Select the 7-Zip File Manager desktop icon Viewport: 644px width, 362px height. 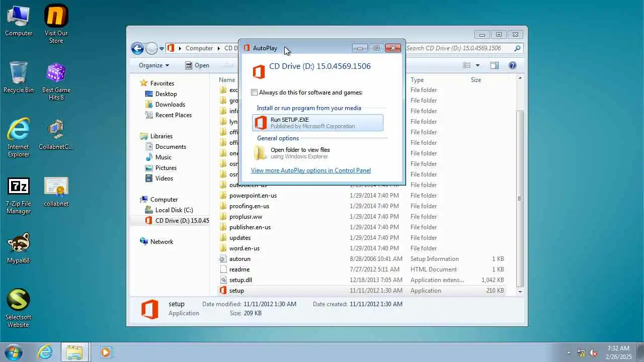pos(19,195)
